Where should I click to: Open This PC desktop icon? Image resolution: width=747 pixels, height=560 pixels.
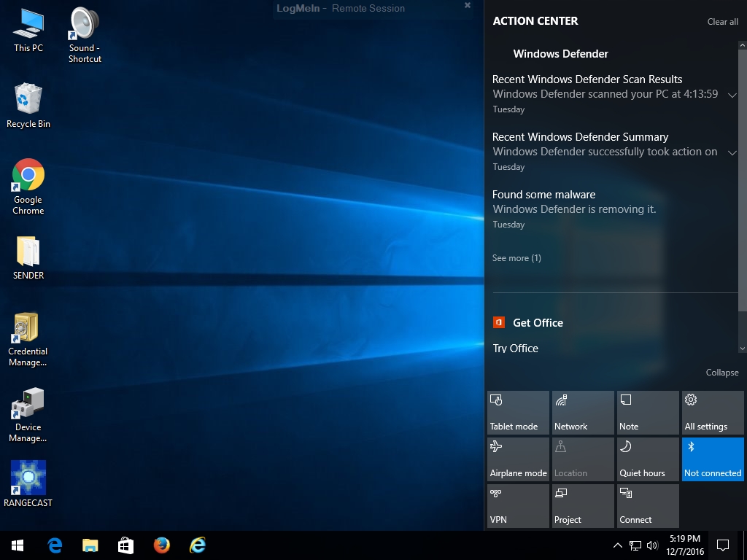(x=28, y=29)
